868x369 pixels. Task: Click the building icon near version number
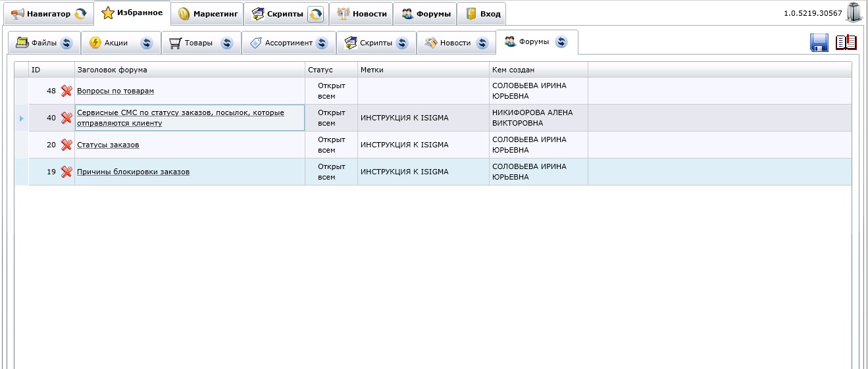[854, 13]
